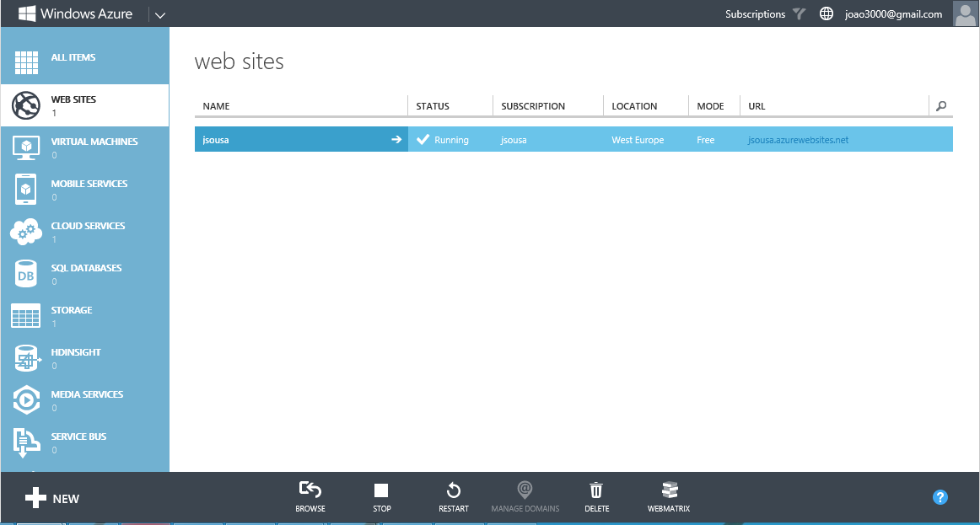Select the SQL Databases menu label
The width and height of the screenshot is (980, 525).
86,268
